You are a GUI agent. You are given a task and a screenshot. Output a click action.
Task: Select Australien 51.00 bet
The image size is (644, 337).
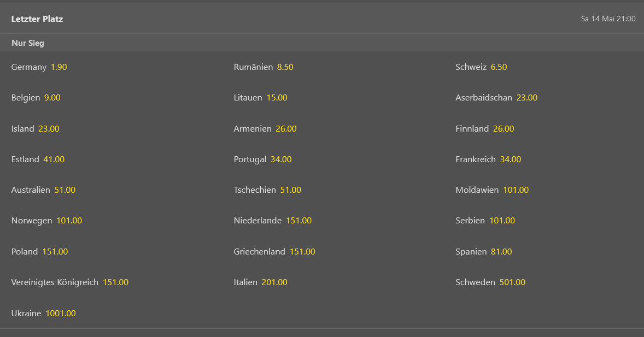pyautogui.click(x=43, y=190)
